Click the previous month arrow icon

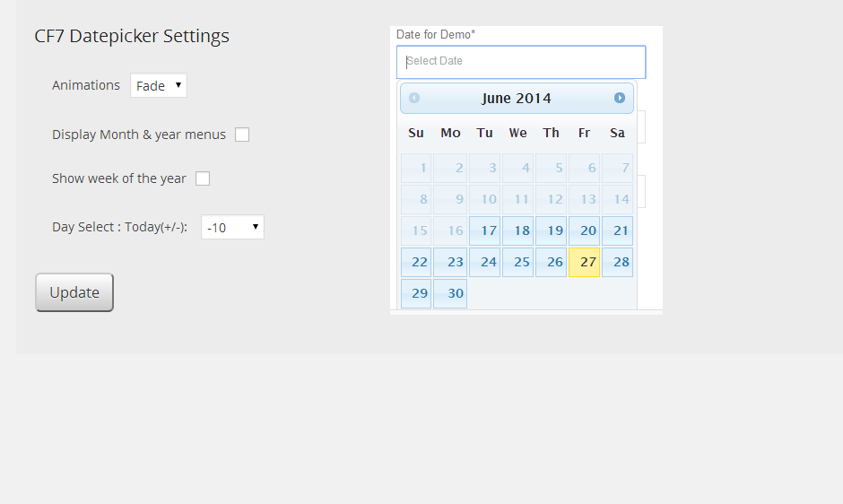coord(414,98)
